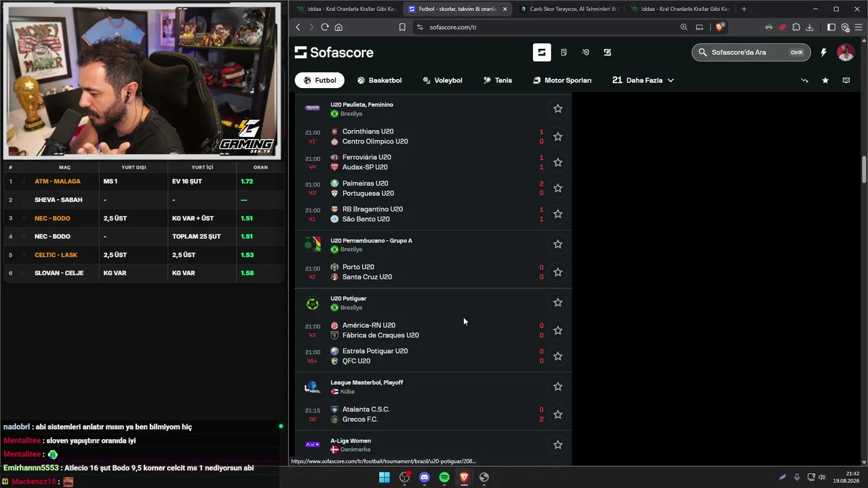Viewport: 868px width, 488px height.
Task: Expand the Daha Fazla sports dropdown
Action: coord(643,80)
